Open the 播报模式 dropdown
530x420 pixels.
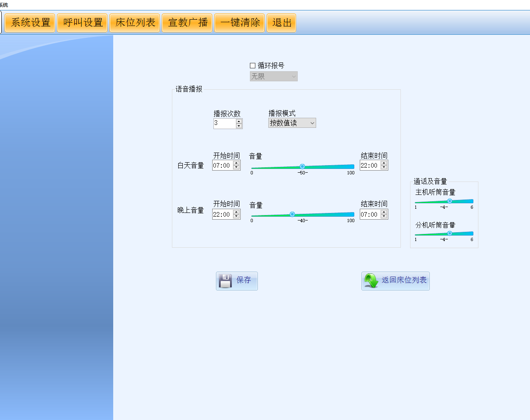(x=292, y=123)
